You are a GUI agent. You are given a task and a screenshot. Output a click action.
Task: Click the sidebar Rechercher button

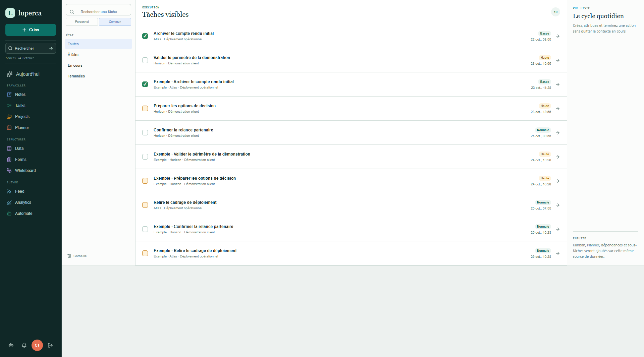(31, 48)
